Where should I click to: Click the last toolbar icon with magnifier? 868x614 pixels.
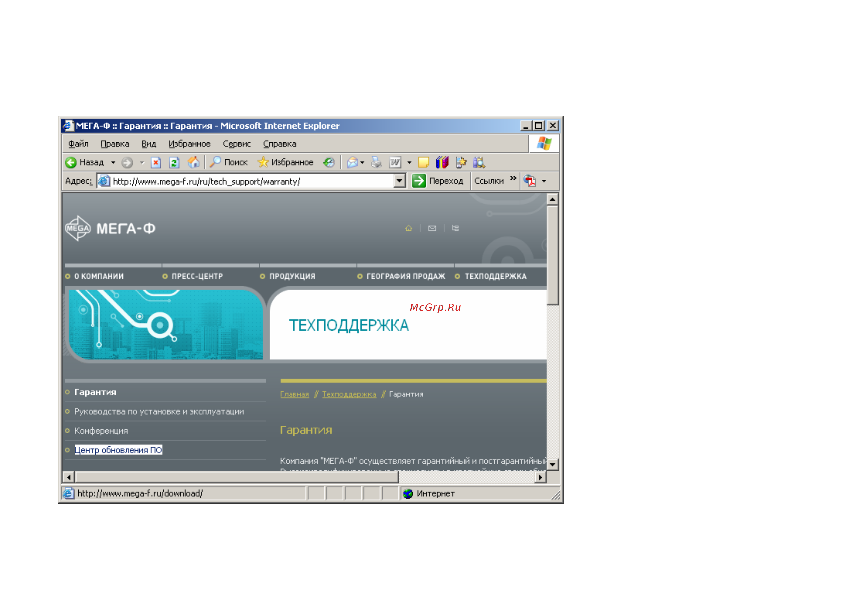pos(479,162)
